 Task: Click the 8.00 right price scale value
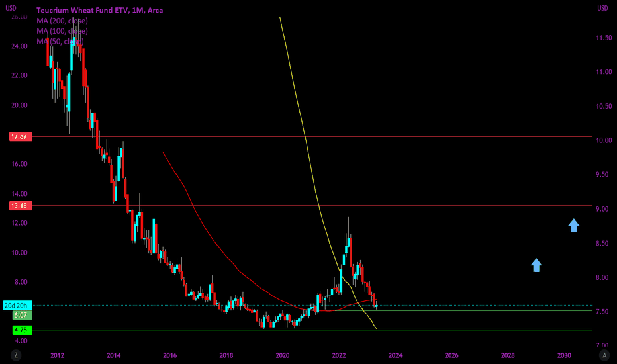pos(604,277)
